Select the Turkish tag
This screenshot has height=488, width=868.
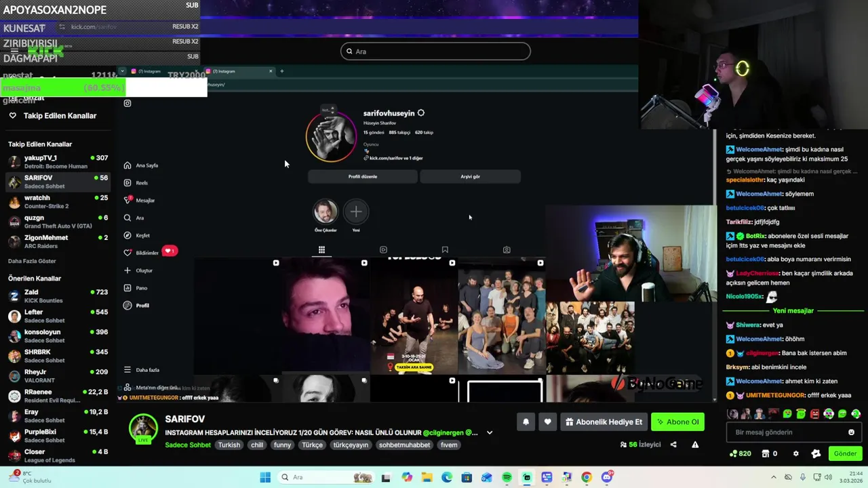[229, 445]
